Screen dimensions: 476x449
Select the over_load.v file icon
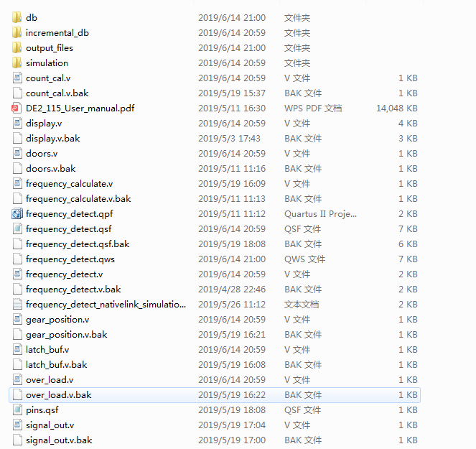(17, 380)
